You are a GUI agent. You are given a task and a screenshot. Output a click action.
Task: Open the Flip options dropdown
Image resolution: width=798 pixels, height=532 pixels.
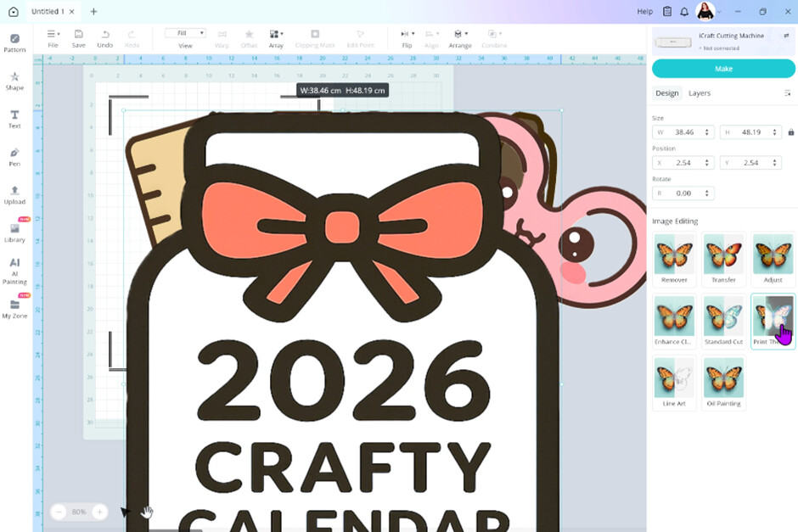[x=407, y=38]
